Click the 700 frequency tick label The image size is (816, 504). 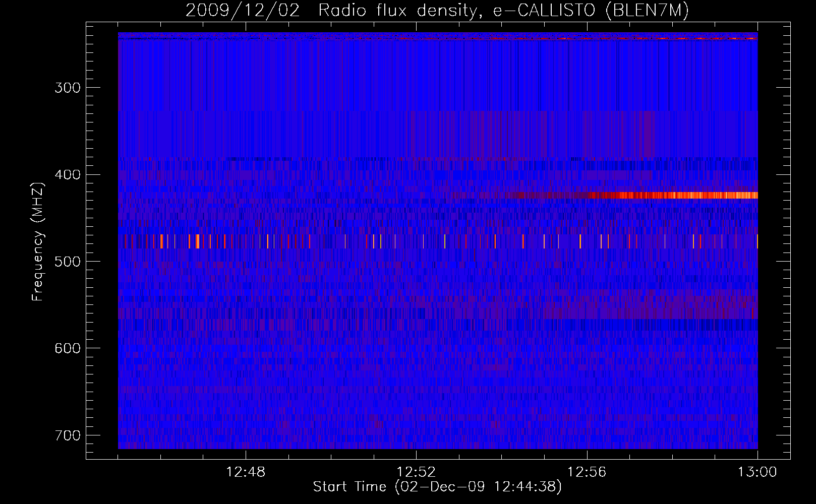point(68,435)
